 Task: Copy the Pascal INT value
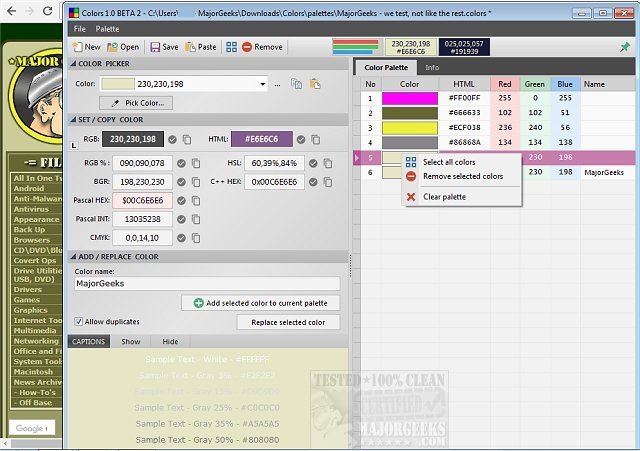pyautogui.click(x=196, y=220)
